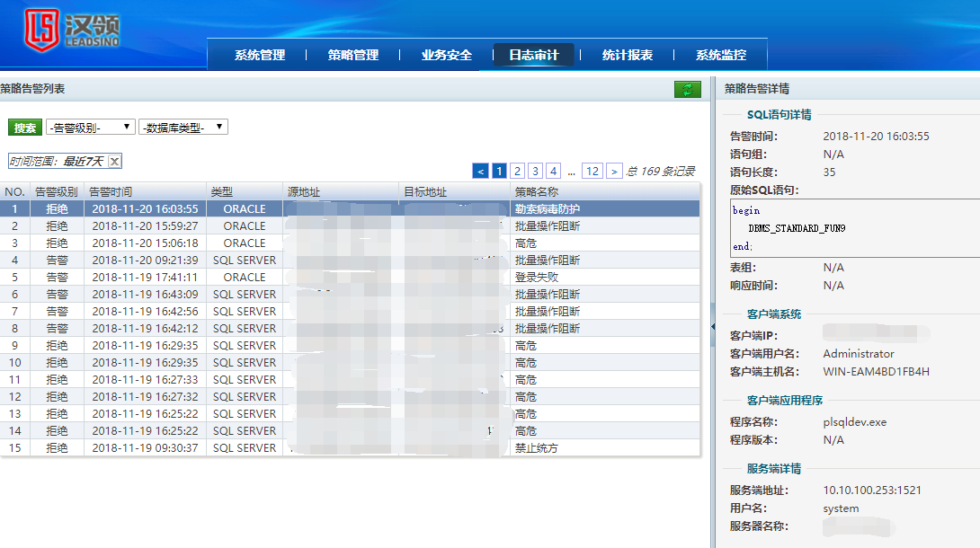Open the 系统监控 menu
Viewport: 980px width, 548px height.
(x=721, y=55)
